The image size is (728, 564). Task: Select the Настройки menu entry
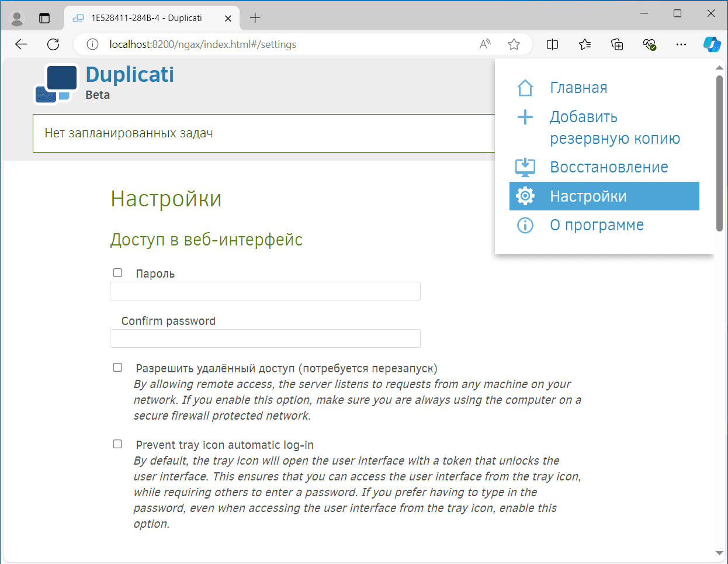(x=604, y=196)
